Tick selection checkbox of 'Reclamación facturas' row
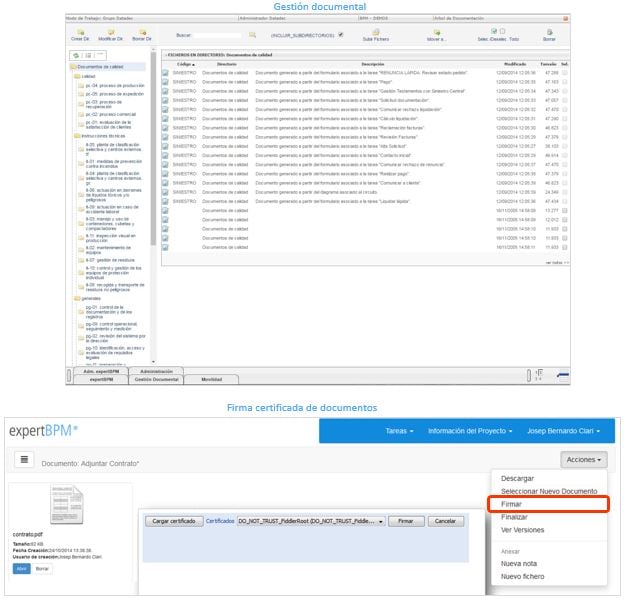Image resolution: width=624 pixels, height=599 pixels. pyautogui.click(x=565, y=128)
